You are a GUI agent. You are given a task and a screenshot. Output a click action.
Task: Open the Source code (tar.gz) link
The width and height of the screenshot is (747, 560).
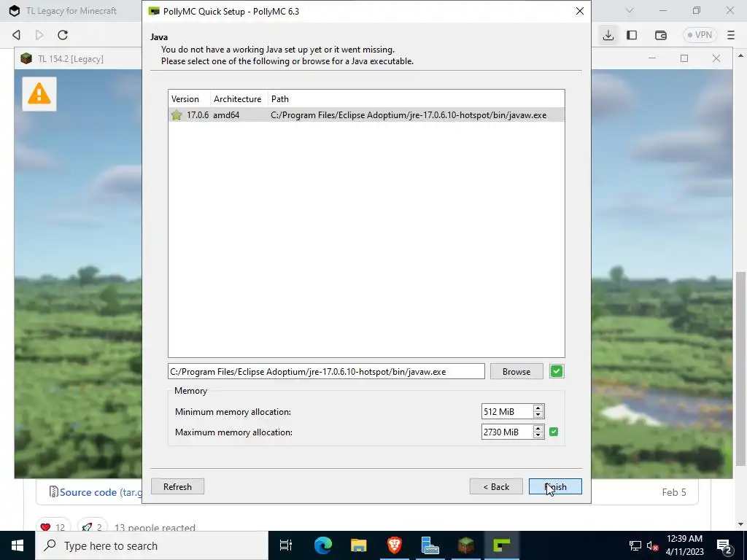[x=101, y=492]
